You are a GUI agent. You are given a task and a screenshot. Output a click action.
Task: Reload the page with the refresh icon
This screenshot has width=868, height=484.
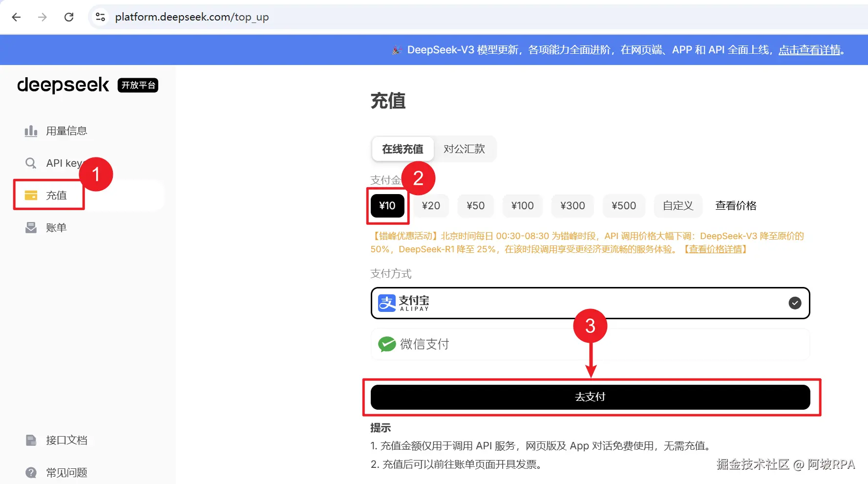[69, 17]
